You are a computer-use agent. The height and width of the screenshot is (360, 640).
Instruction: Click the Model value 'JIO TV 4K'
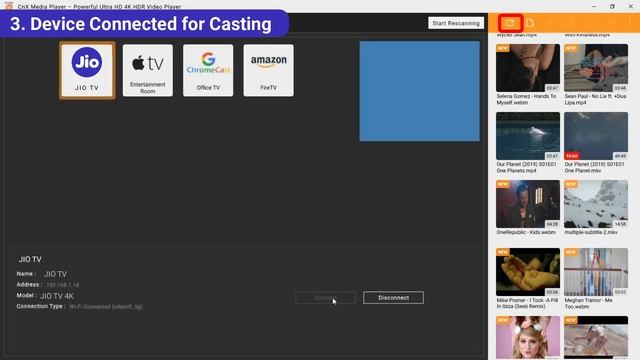[x=57, y=296]
